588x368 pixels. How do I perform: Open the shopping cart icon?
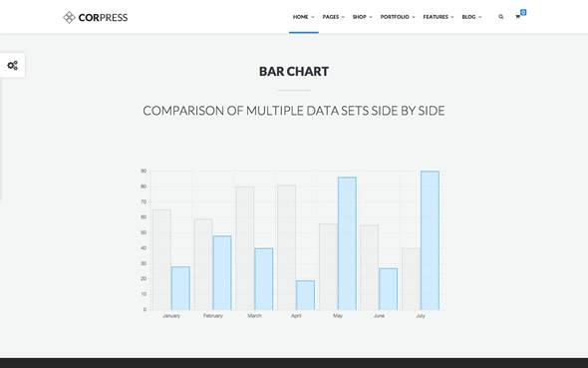point(518,17)
